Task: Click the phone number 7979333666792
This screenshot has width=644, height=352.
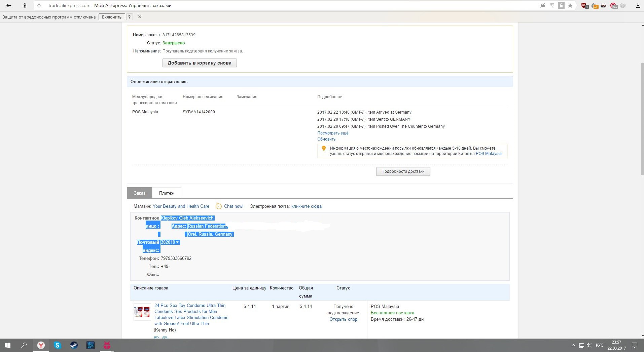Action: pos(176,259)
